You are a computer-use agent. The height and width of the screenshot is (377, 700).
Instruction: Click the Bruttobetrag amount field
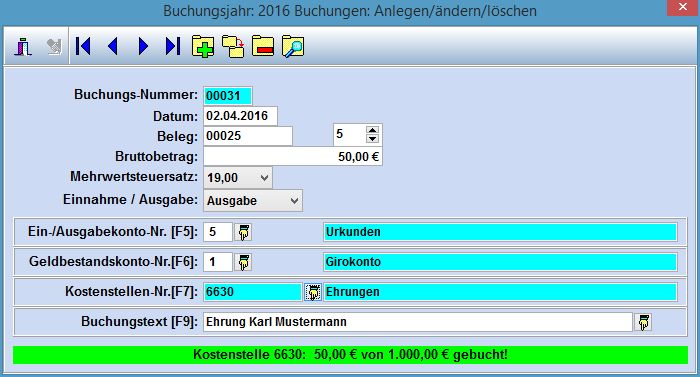tap(293, 157)
